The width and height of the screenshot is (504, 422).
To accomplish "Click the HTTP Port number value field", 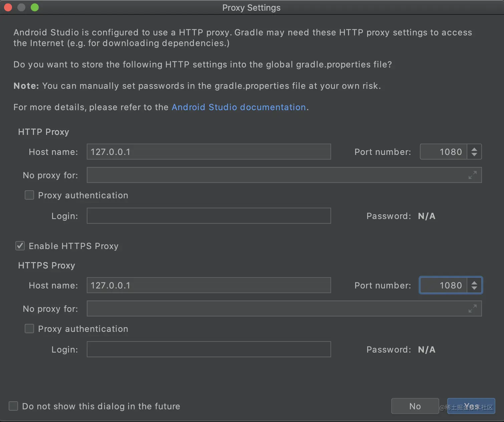I will click(443, 152).
